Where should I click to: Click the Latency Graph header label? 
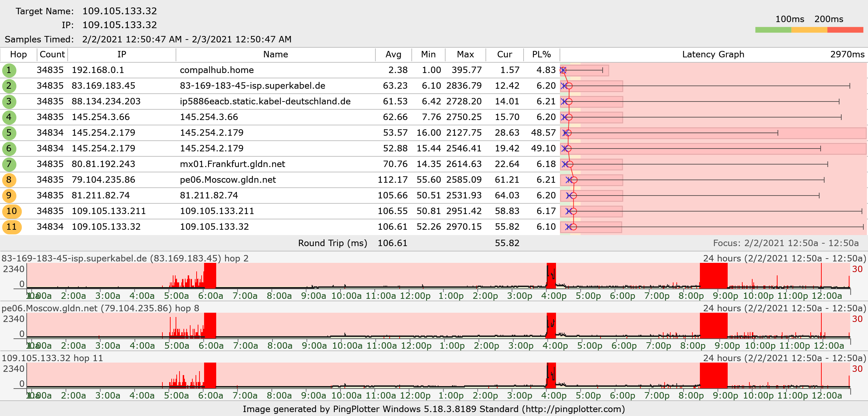[x=713, y=54]
